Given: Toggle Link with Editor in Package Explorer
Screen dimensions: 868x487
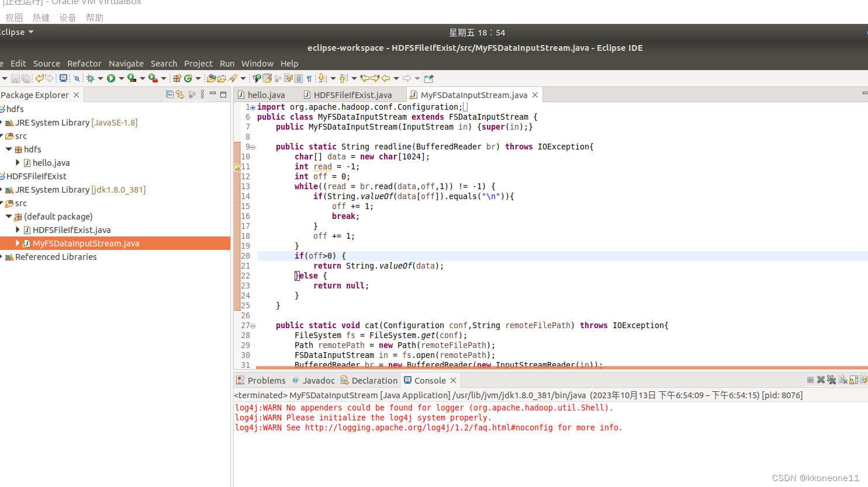Looking at the screenshot, I should (x=180, y=95).
